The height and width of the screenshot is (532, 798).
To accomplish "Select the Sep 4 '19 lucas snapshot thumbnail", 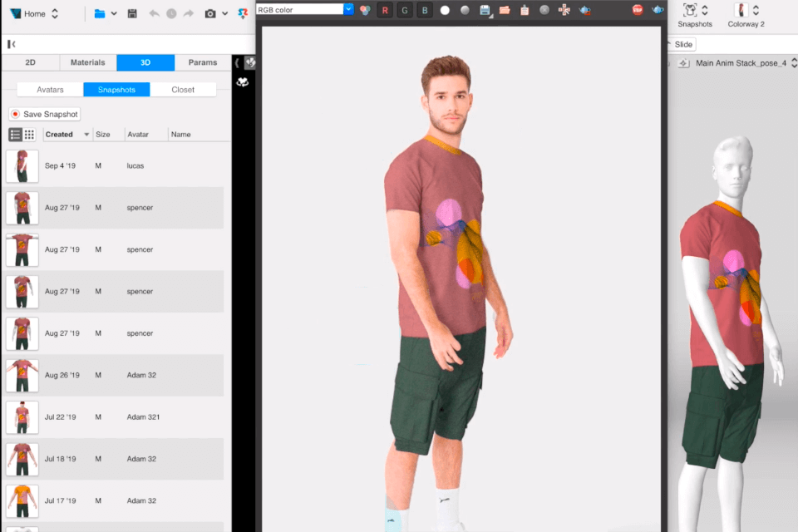I will (x=22, y=166).
